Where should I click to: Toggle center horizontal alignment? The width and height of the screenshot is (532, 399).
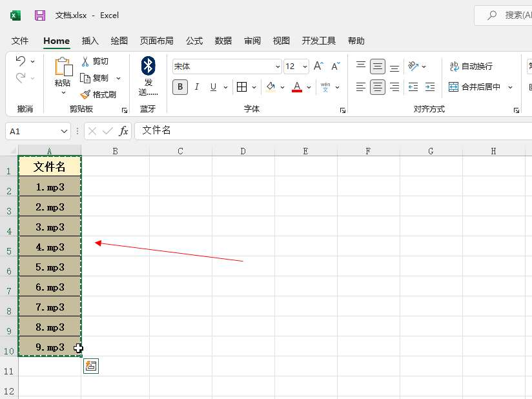coord(377,87)
